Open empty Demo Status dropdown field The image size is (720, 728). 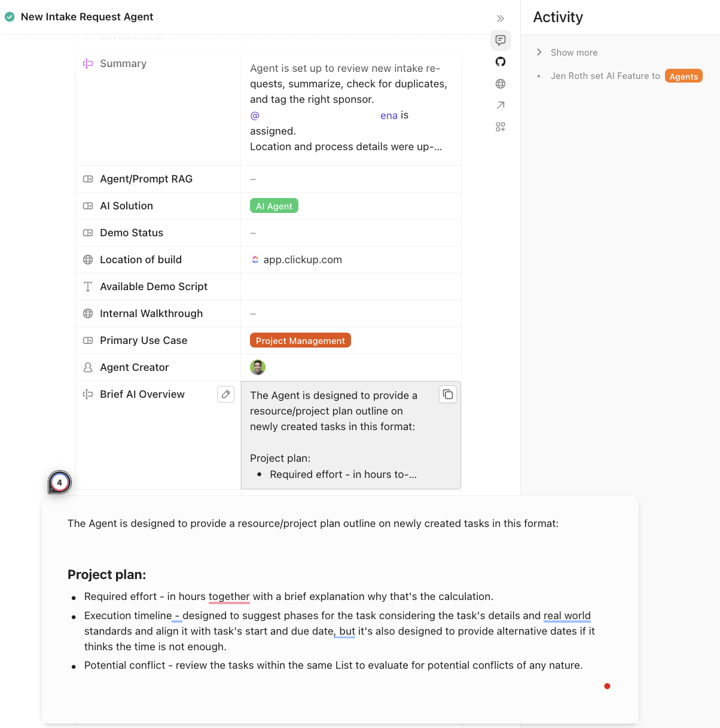pyautogui.click(x=350, y=233)
